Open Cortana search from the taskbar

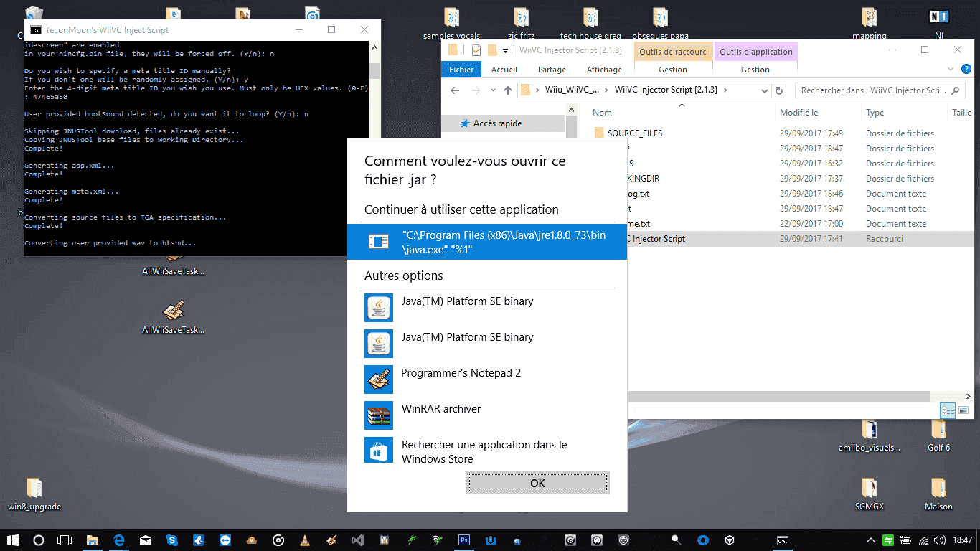pyautogui.click(x=39, y=540)
